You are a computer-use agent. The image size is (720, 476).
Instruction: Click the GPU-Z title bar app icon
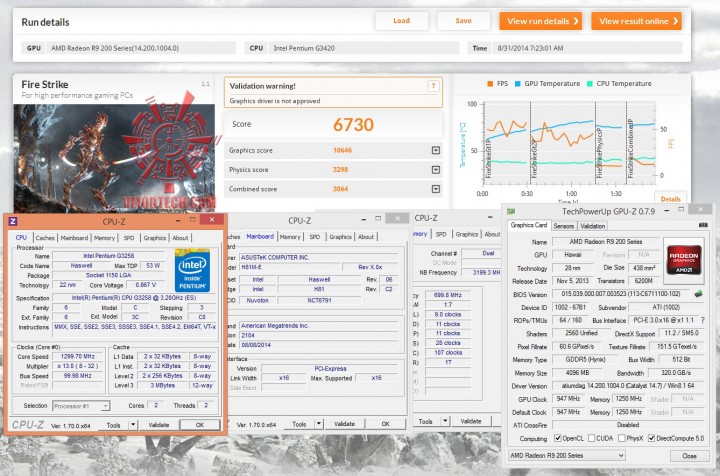click(x=511, y=211)
